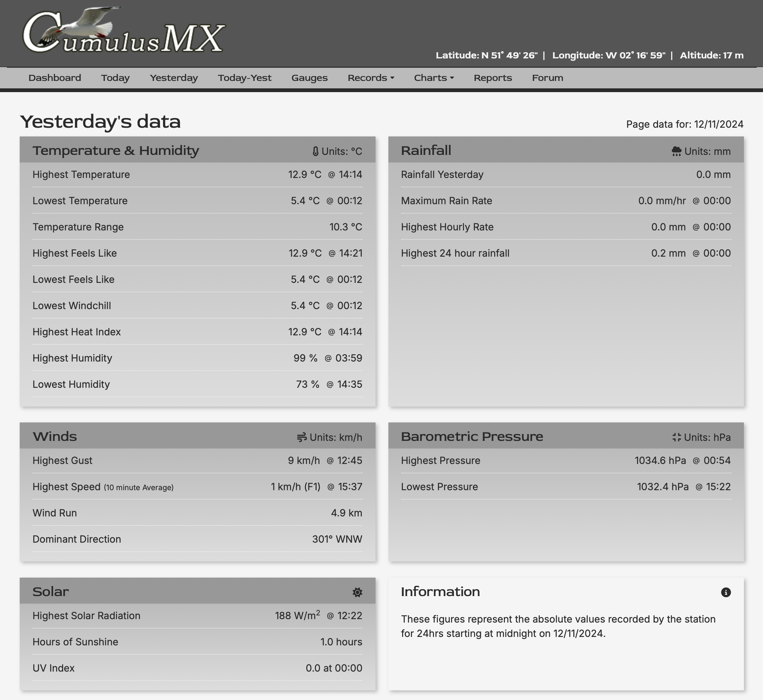
Task: Select the Yesterday nav item
Action: point(174,78)
